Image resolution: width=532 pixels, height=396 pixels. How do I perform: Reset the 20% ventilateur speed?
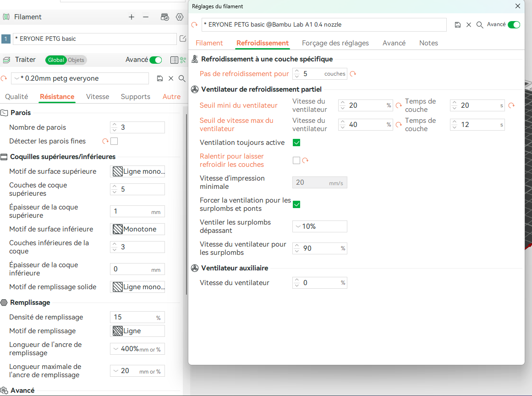point(399,105)
